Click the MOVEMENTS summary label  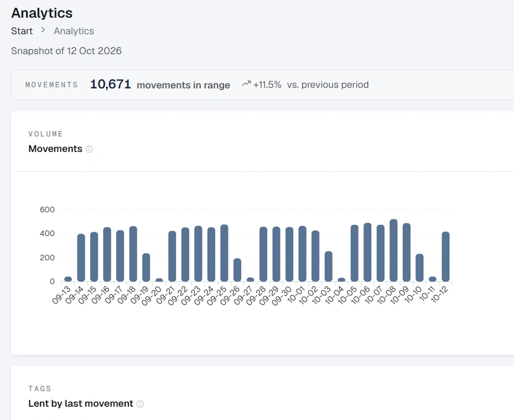click(51, 85)
